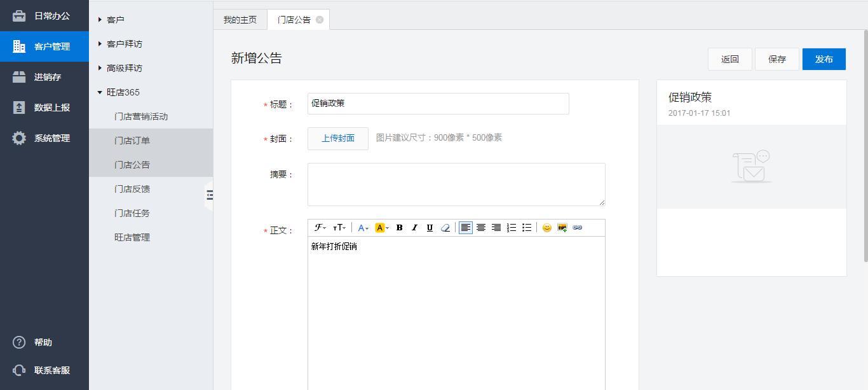Toggle bold formatting in editor toolbar
The width and height of the screenshot is (868, 390).
coord(399,228)
